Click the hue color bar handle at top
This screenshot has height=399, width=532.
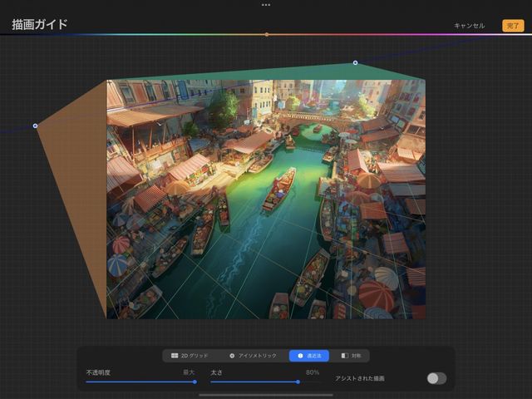tap(267, 35)
